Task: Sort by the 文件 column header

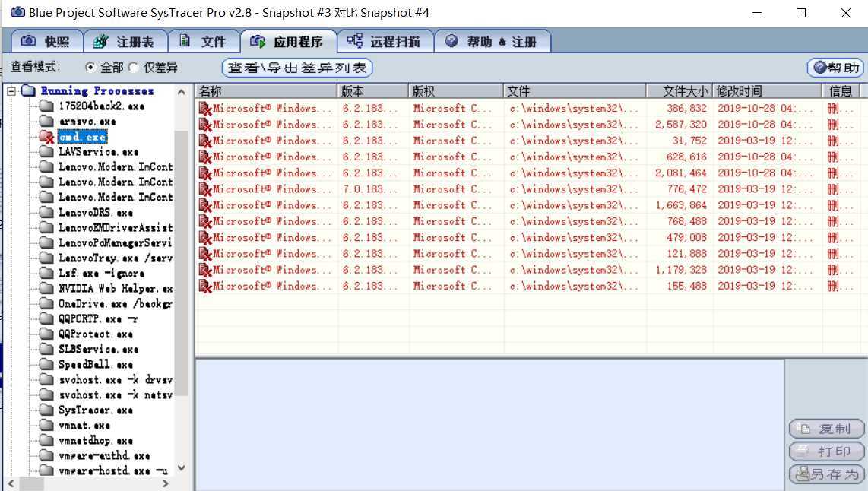Action: (575, 90)
